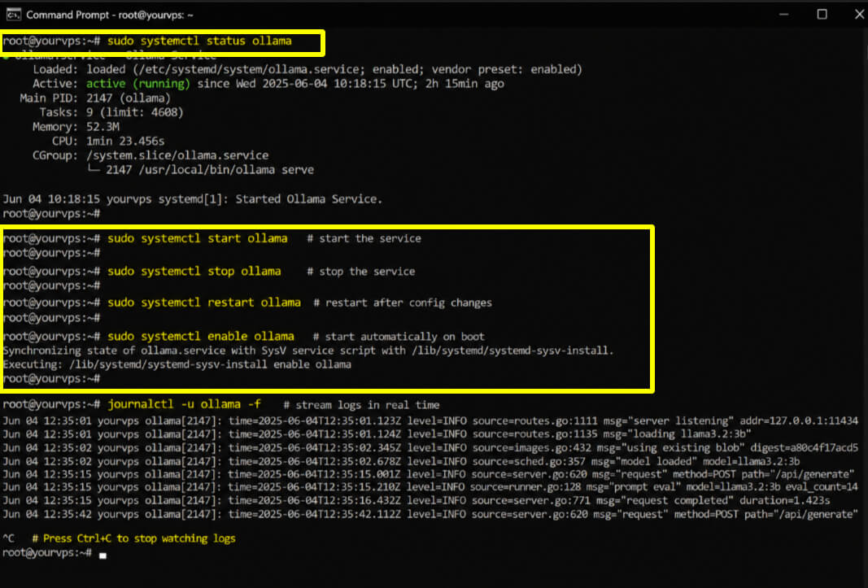This screenshot has height=588, width=868.
Task: Click the 'sudo systemctl start ollama' command
Action: (197, 238)
